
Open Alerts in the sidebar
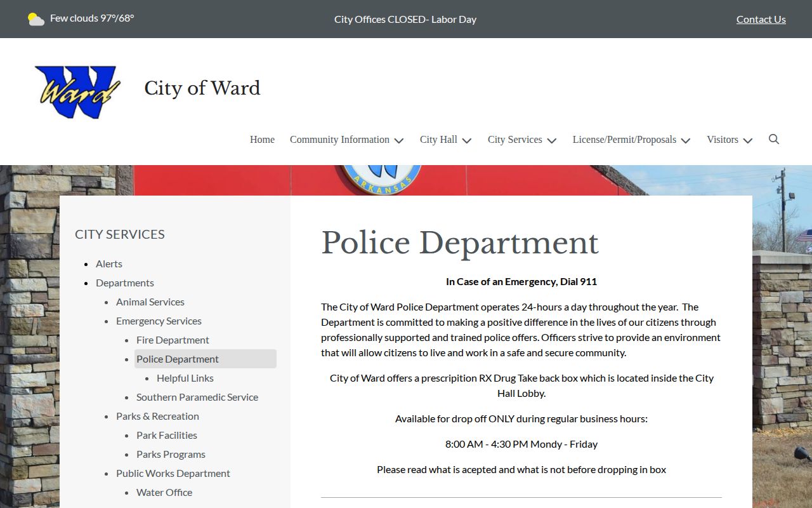[109, 264]
